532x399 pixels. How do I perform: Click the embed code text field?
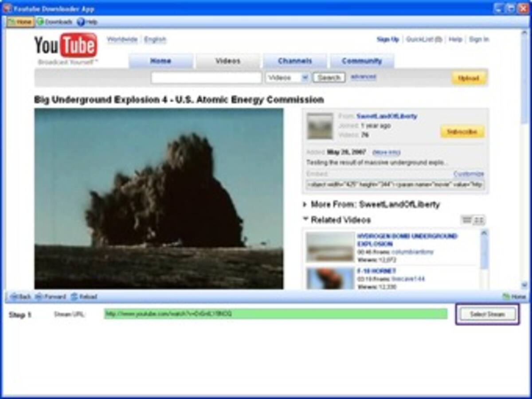click(395, 184)
